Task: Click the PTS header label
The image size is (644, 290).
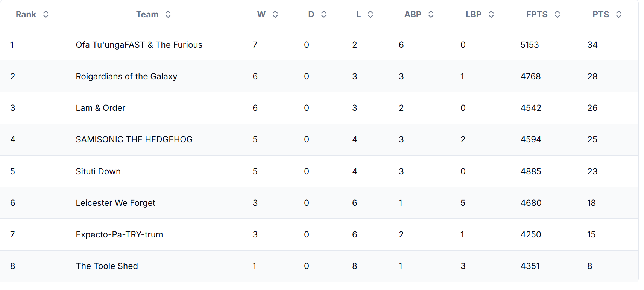Action: (x=600, y=14)
